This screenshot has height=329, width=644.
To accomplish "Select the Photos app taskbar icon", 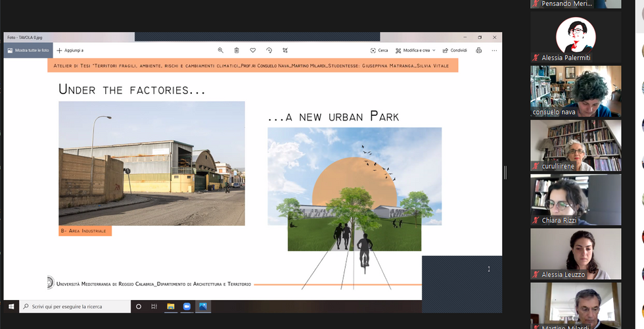I will point(203,307).
